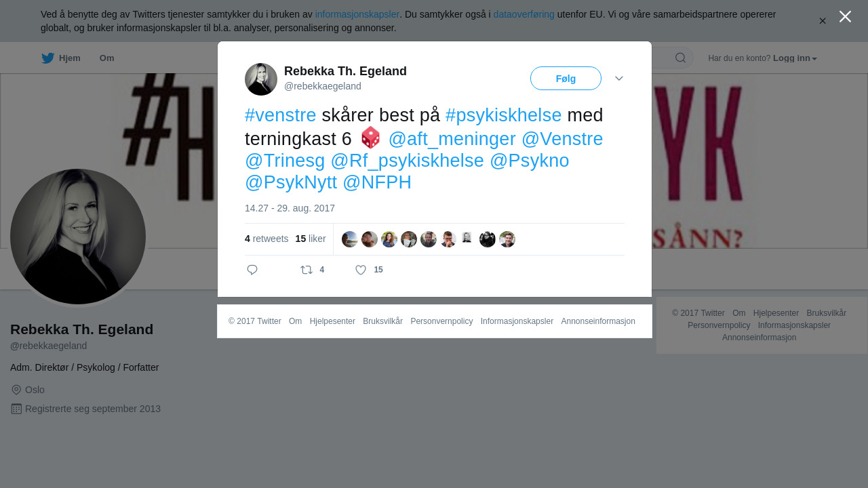Open the Logg inn dropdown
Image resolution: width=868 pixels, height=488 pixels.
(x=795, y=58)
